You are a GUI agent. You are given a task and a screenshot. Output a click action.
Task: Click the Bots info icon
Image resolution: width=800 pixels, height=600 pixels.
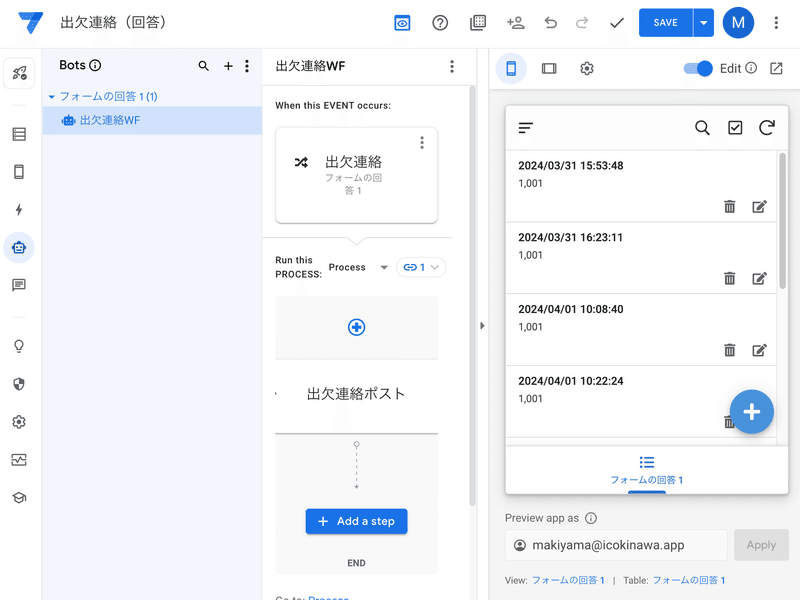point(95,65)
